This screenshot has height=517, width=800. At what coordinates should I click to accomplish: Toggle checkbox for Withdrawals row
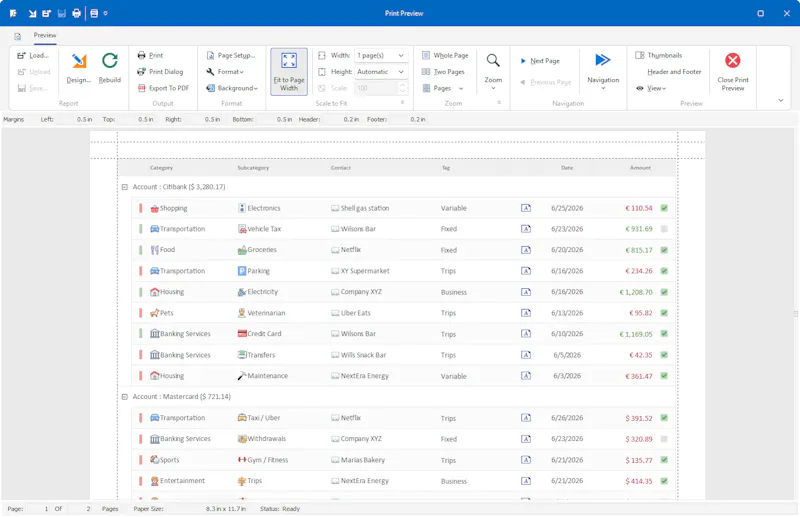pyautogui.click(x=664, y=439)
